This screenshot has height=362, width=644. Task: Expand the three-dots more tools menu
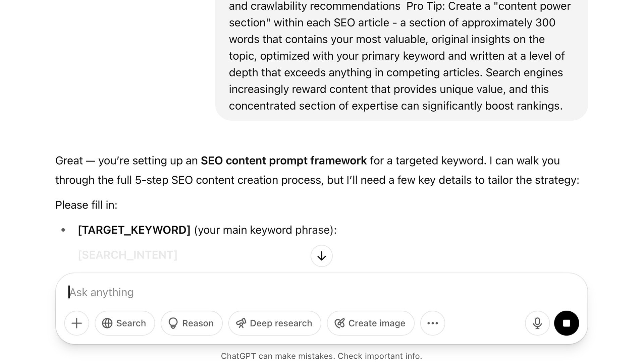(433, 323)
